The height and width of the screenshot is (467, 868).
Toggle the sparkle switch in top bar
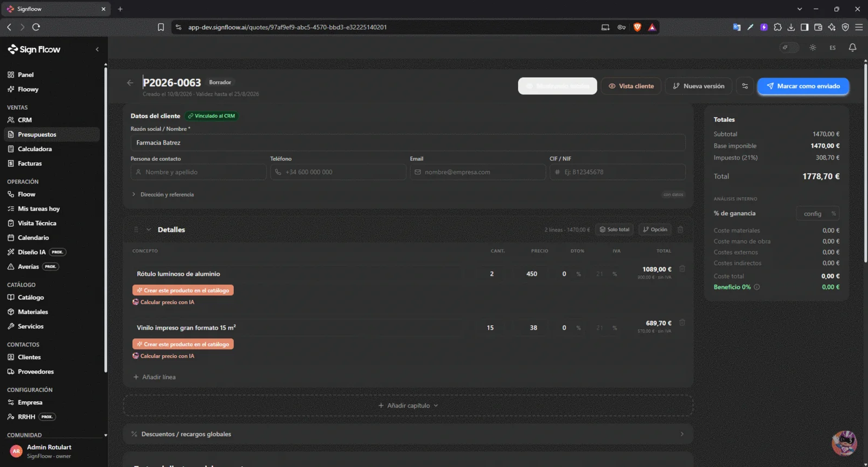point(789,48)
